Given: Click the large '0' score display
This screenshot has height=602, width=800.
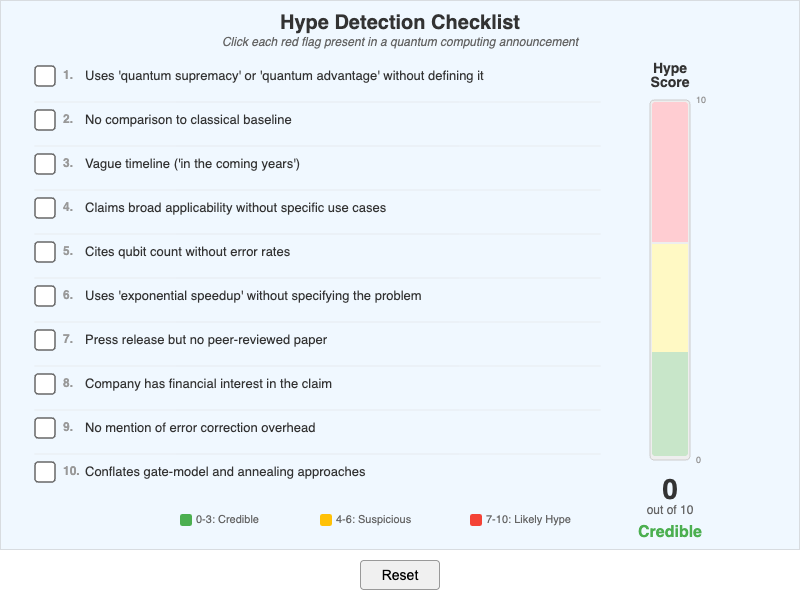Looking at the screenshot, I should [668, 489].
